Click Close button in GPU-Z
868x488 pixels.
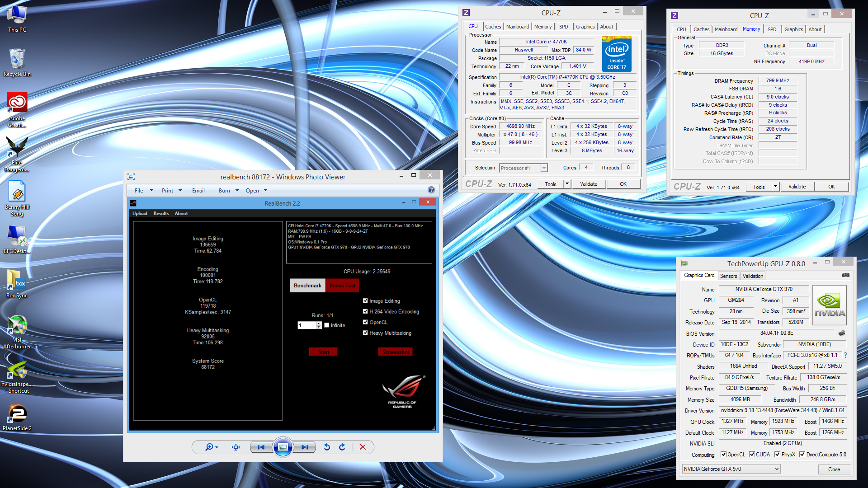(834, 469)
